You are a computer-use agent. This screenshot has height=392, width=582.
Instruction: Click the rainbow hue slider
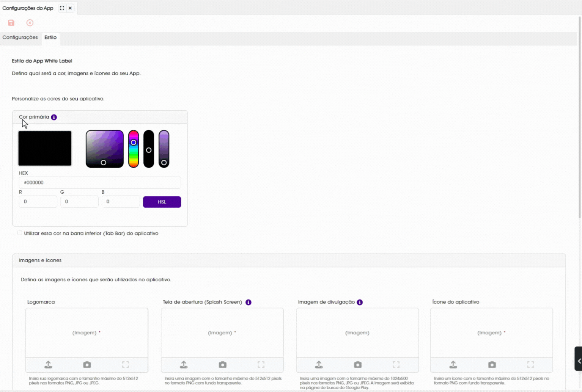coord(134,149)
